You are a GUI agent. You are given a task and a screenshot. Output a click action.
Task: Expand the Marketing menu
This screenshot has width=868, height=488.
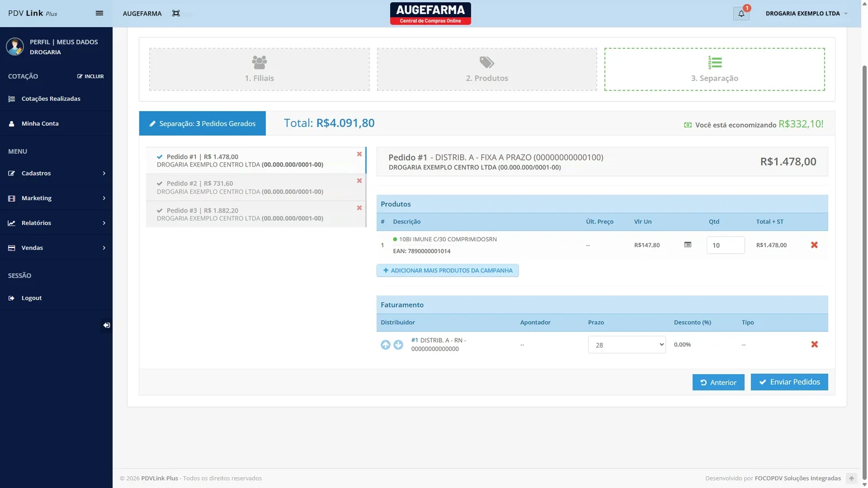click(56, 198)
